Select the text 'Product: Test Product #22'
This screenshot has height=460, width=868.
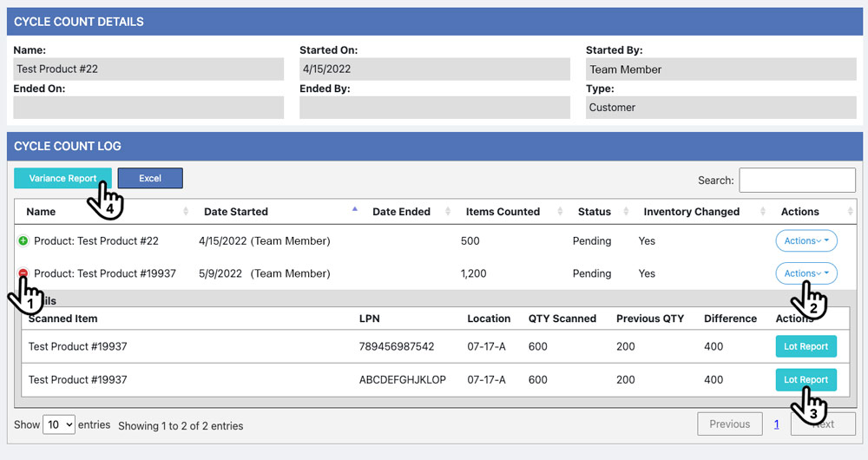tap(96, 240)
